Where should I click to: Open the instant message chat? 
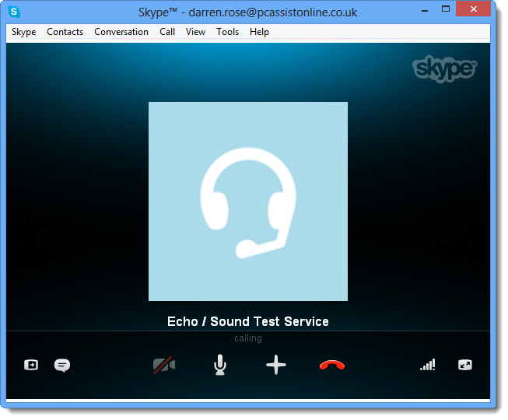62,366
